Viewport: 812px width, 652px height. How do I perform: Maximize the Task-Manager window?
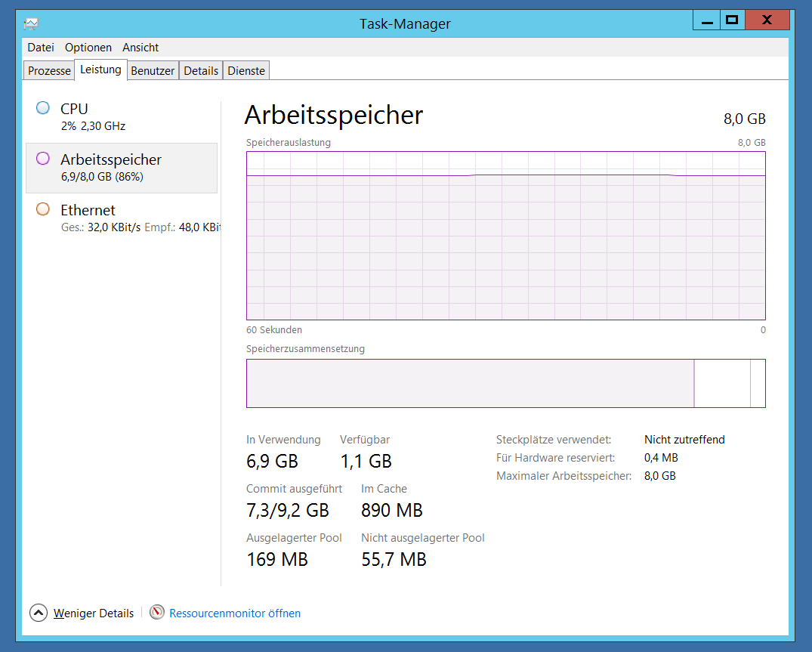(x=732, y=20)
